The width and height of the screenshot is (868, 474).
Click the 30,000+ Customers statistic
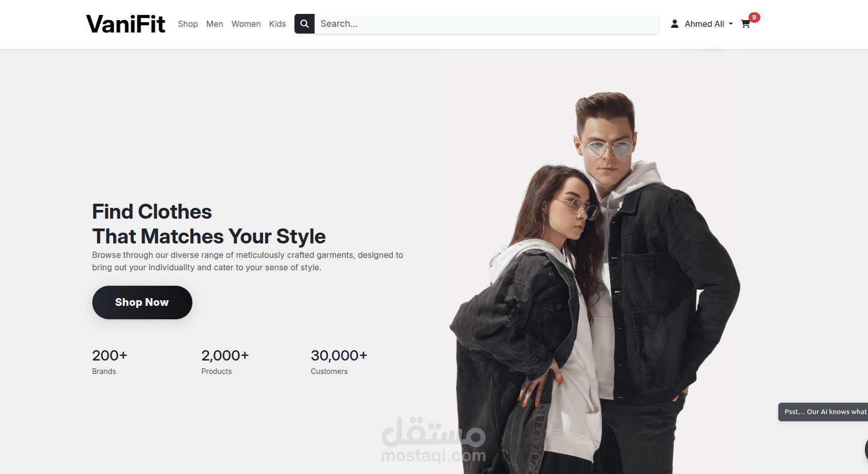[x=339, y=363]
